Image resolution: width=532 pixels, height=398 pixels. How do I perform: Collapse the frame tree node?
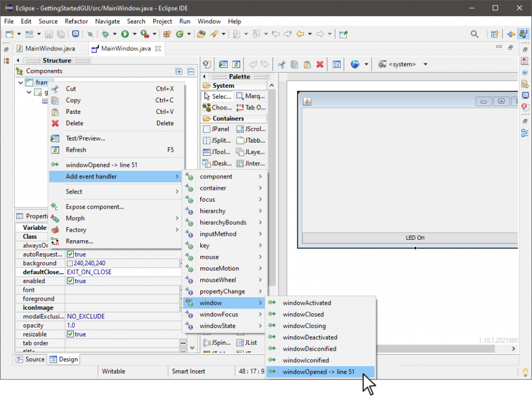click(21, 82)
